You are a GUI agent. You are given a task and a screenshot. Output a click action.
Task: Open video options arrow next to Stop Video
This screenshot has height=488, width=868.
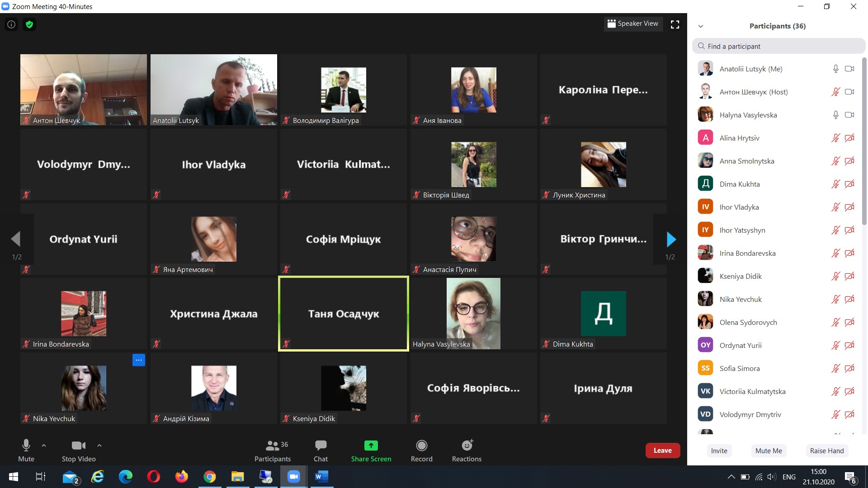[99, 446]
